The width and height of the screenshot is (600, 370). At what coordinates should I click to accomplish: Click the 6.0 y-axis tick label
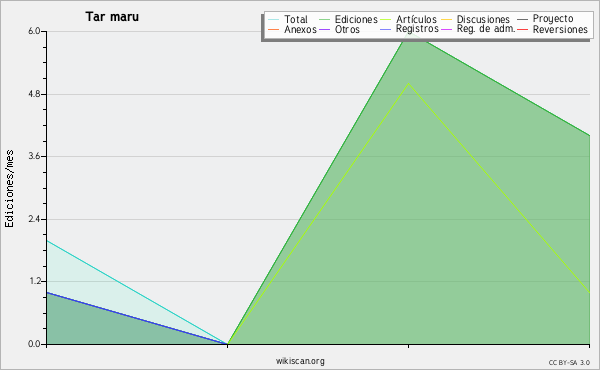click(34, 31)
